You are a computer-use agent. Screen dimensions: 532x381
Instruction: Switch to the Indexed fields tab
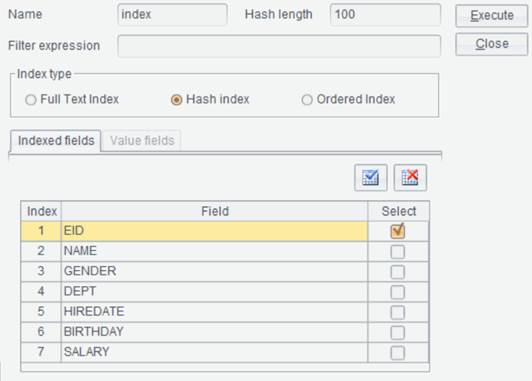click(x=56, y=141)
